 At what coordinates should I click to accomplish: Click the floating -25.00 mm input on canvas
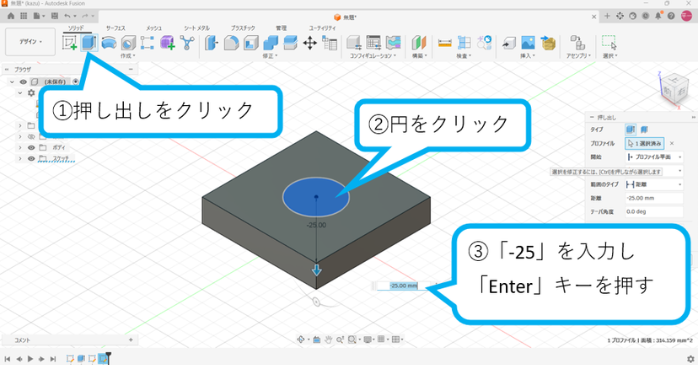pyautogui.click(x=403, y=286)
